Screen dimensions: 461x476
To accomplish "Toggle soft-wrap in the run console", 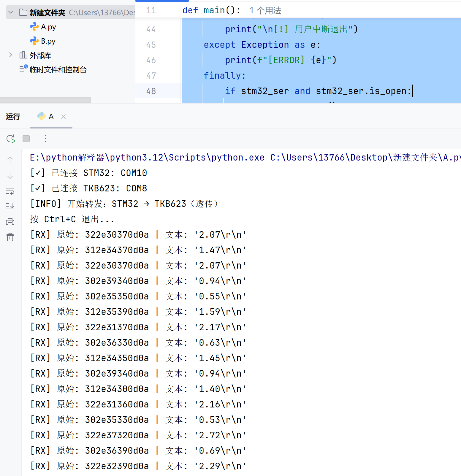I will coord(10,191).
